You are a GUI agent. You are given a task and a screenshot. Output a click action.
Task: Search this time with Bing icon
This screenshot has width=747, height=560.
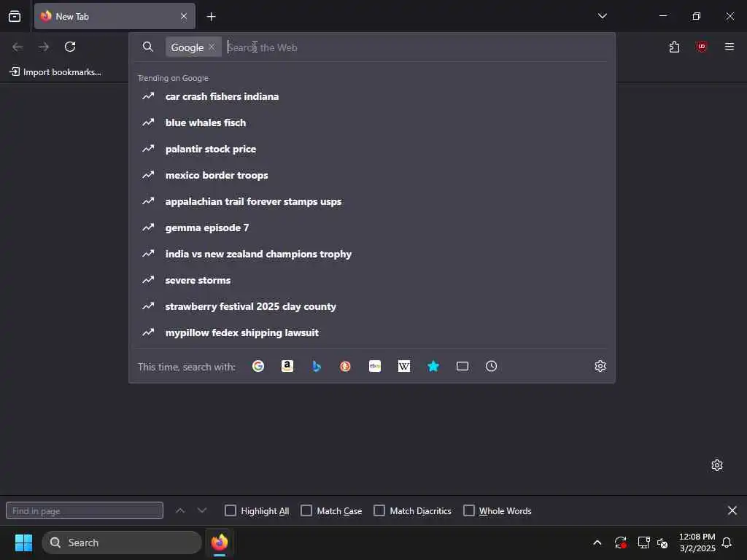pyautogui.click(x=317, y=366)
